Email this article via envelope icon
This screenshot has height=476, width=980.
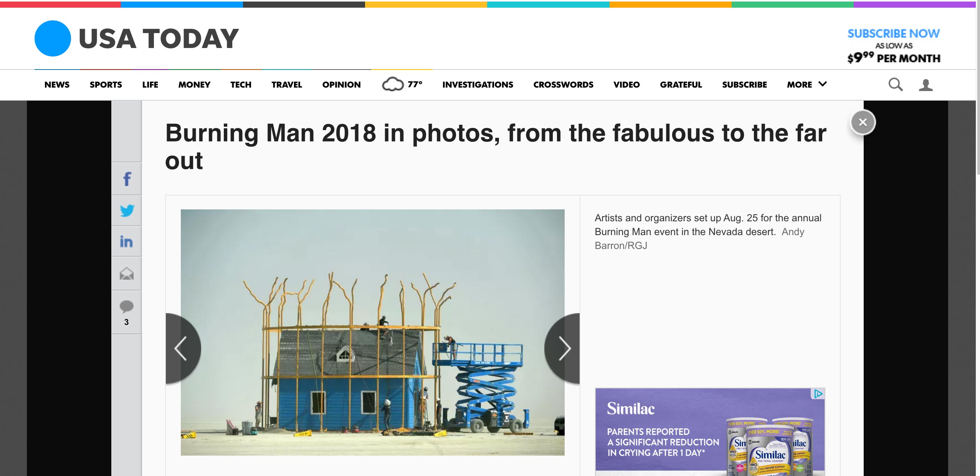click(127, 274)
